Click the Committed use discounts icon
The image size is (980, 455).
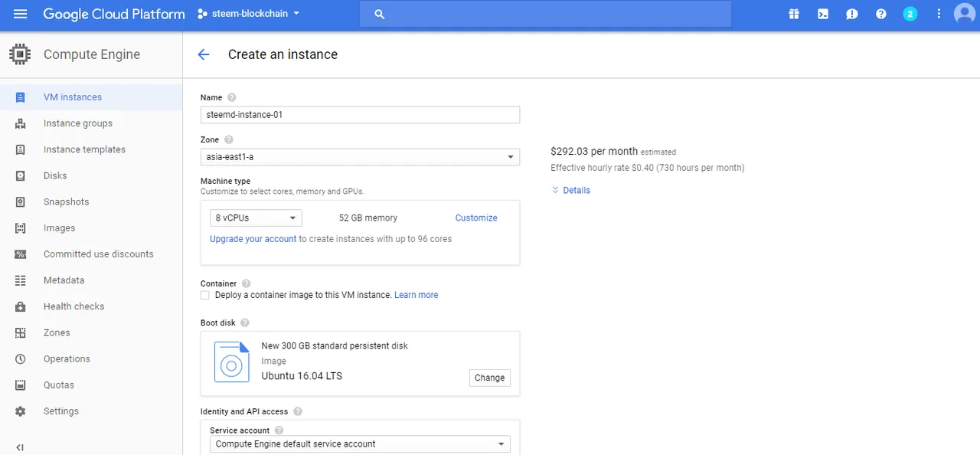point(21,254)
